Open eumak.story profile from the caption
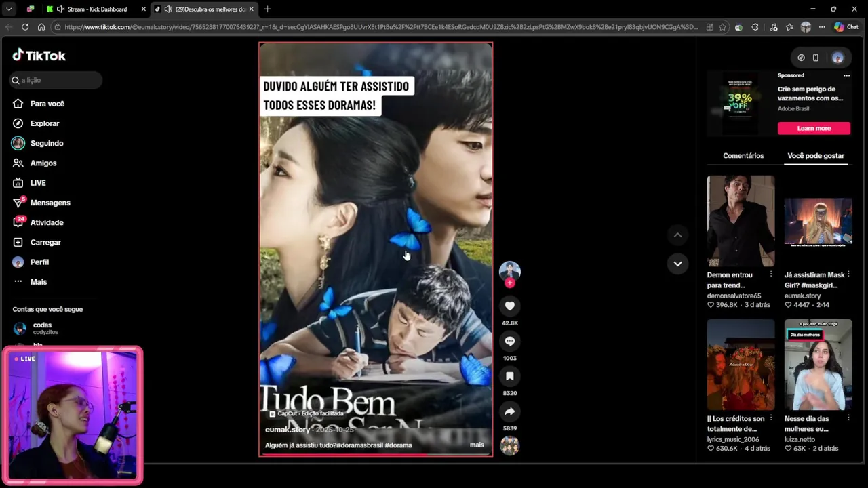Viewport: 868px width, 488px height. point(288,430)
